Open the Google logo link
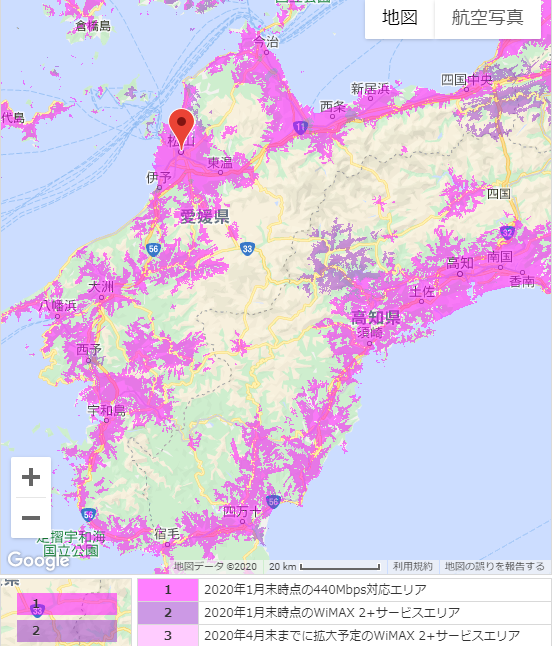The width and height of the screenshot is (552, 646). click(38, 560)
